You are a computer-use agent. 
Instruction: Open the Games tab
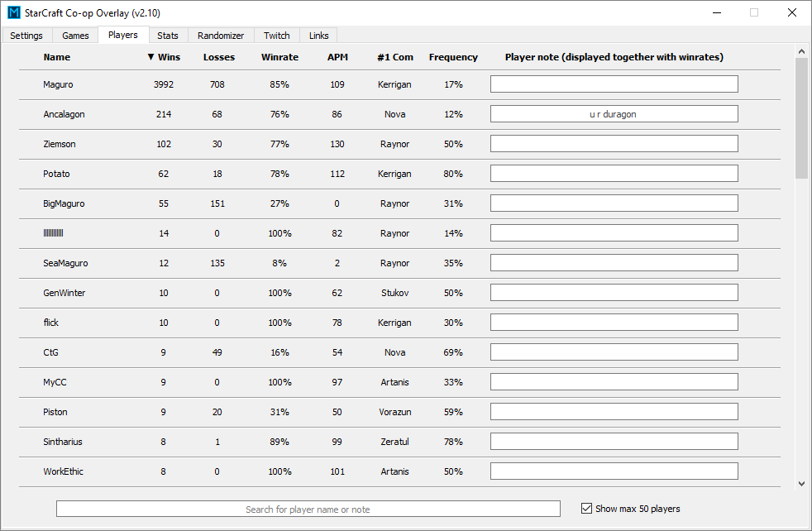pos(75,36)
